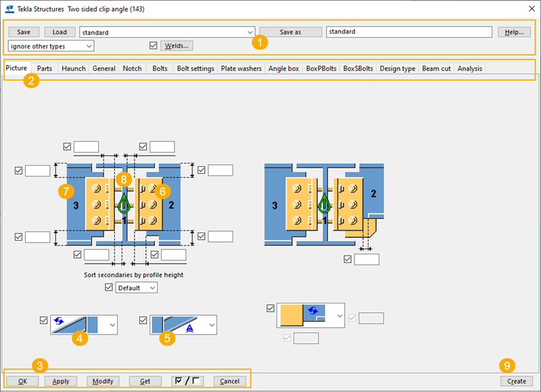This screenshot has width=541, height=392.
Task: Toggle checkbox next to the Default sort dropdown
Action: coord(110,288)
